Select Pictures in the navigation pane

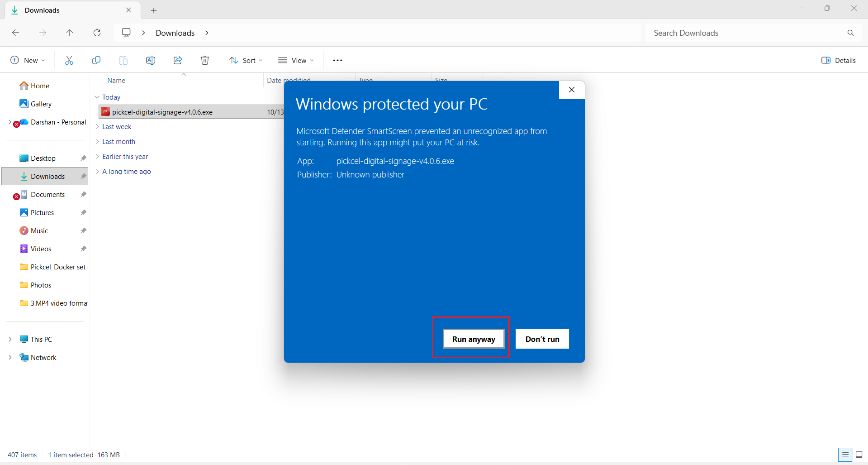pos(42,212)
